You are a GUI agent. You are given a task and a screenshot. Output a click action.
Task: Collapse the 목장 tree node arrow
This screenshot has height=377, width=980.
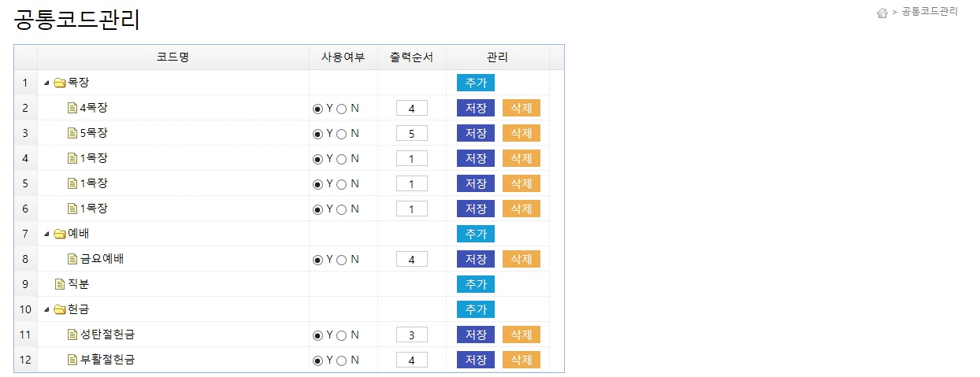coord(46,83)
